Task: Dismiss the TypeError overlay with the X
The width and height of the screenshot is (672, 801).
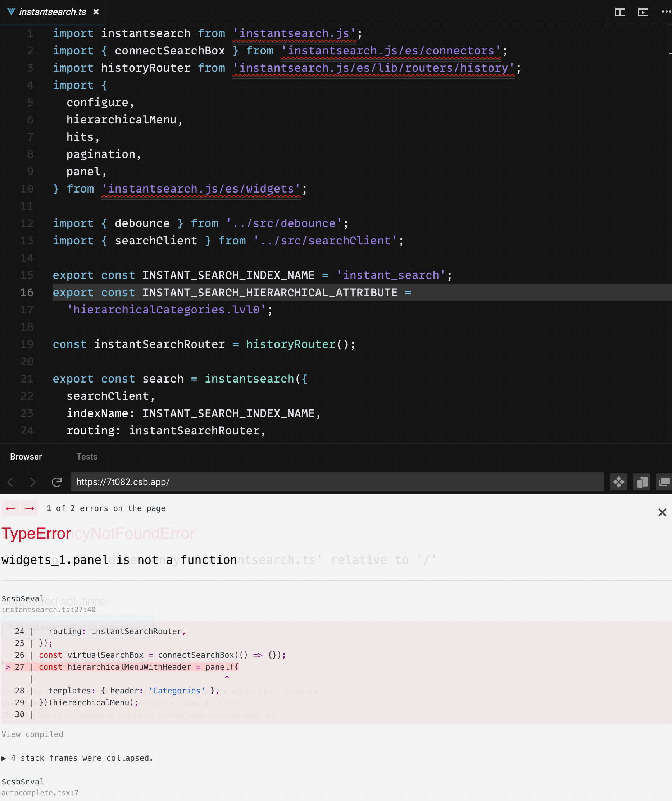Action: (x=662, y=513)
